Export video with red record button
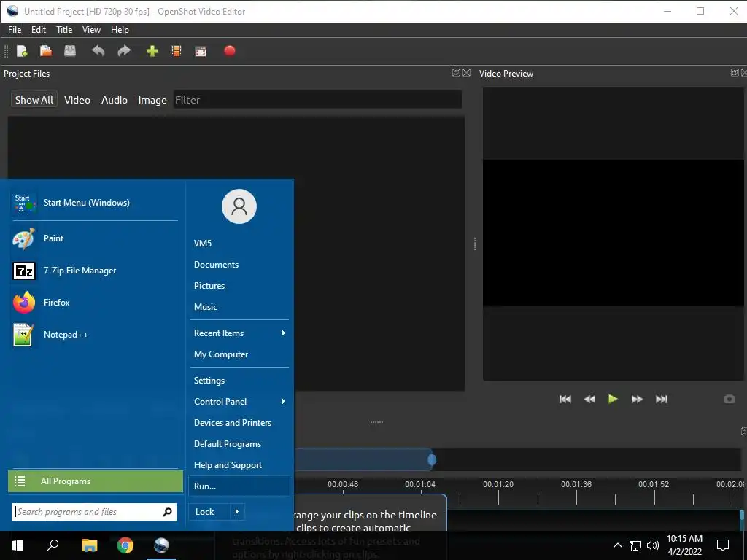 230,51
